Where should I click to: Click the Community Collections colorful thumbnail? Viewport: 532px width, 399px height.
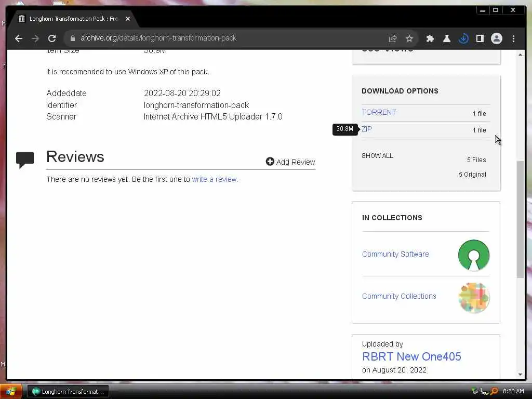(474, 298)
